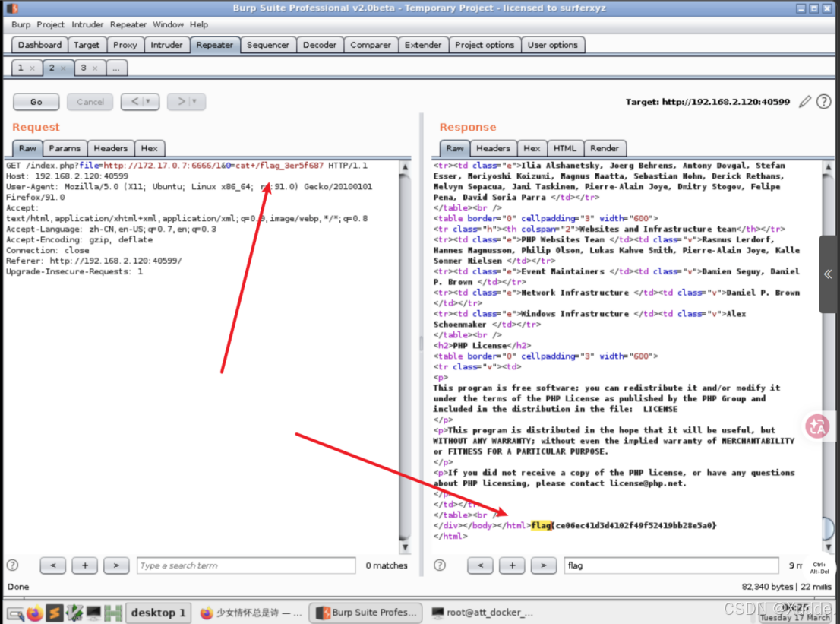The image size is (840, 624).
Task: Open the Project options tab
Action: click(485, 45)
